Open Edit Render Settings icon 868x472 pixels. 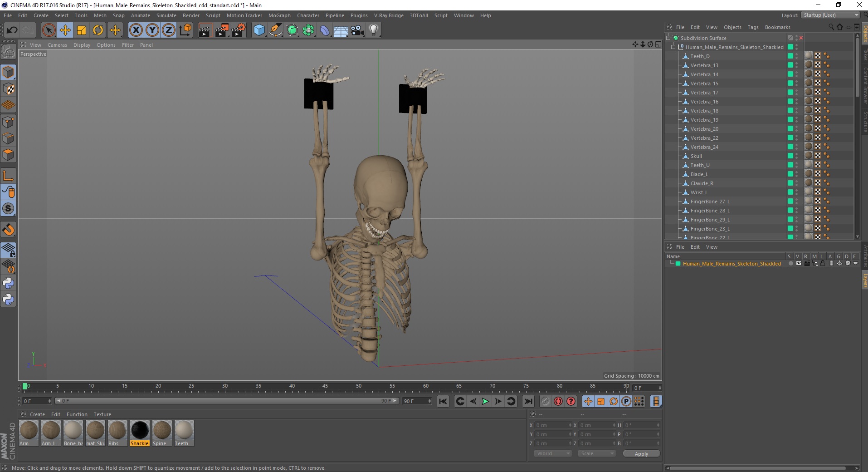click(239, 30)
